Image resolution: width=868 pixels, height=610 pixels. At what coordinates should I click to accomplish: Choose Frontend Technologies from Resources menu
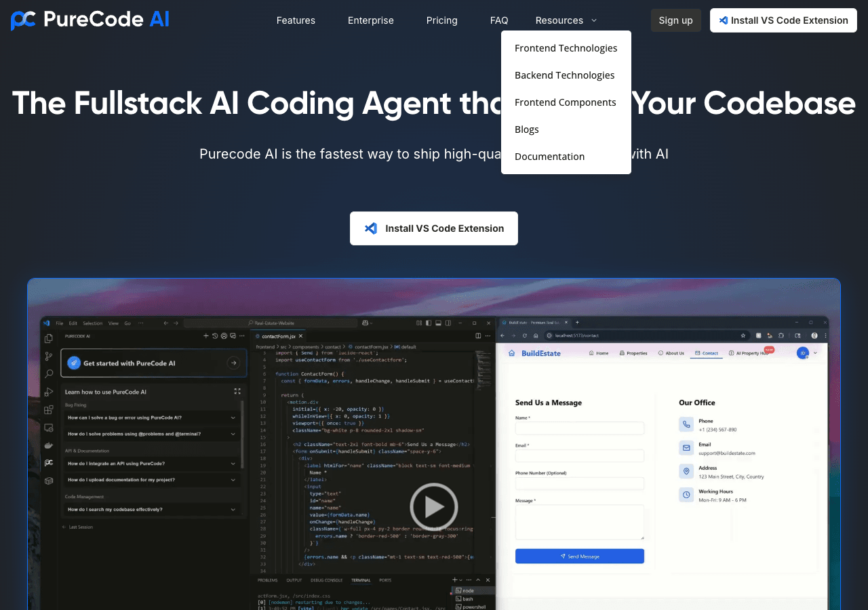[x=566, y=48]
